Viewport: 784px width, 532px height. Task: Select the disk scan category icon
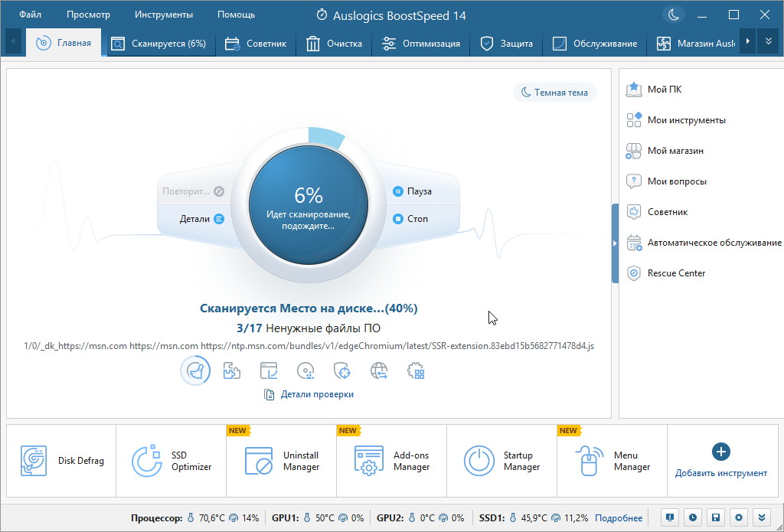click(305, 371)
